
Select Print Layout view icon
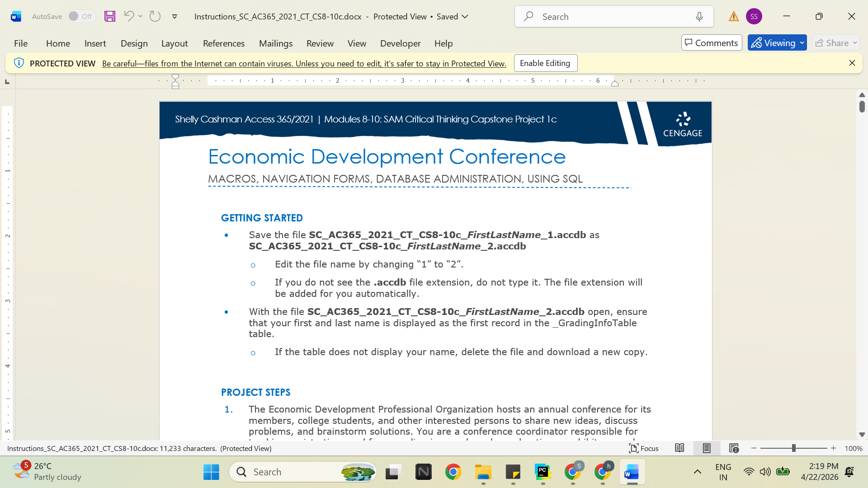[x=707, y=448]
